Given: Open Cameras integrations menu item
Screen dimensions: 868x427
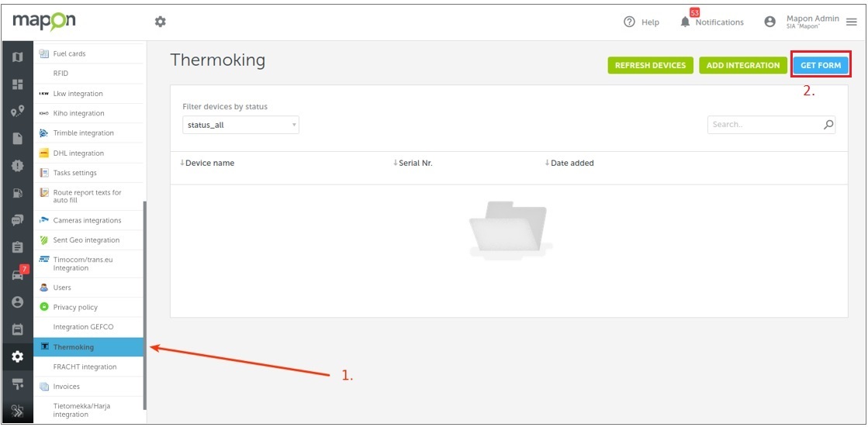Looking at the screenshot, I should [x=88, y=220].
